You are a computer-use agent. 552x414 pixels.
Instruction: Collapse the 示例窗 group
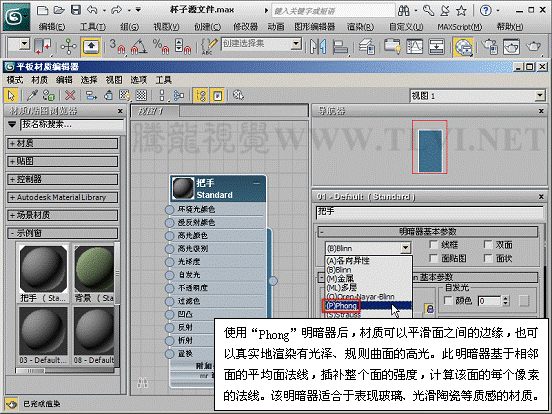click(x=63, y=233)
